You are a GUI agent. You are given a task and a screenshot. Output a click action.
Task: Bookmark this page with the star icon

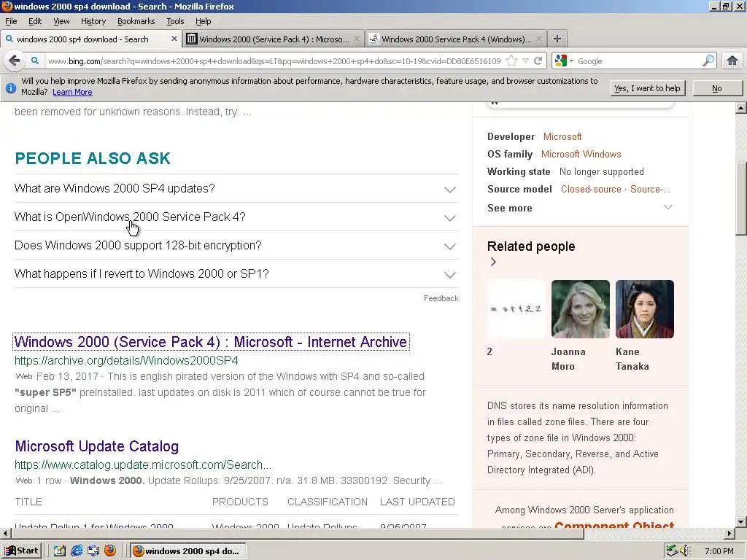511,61
